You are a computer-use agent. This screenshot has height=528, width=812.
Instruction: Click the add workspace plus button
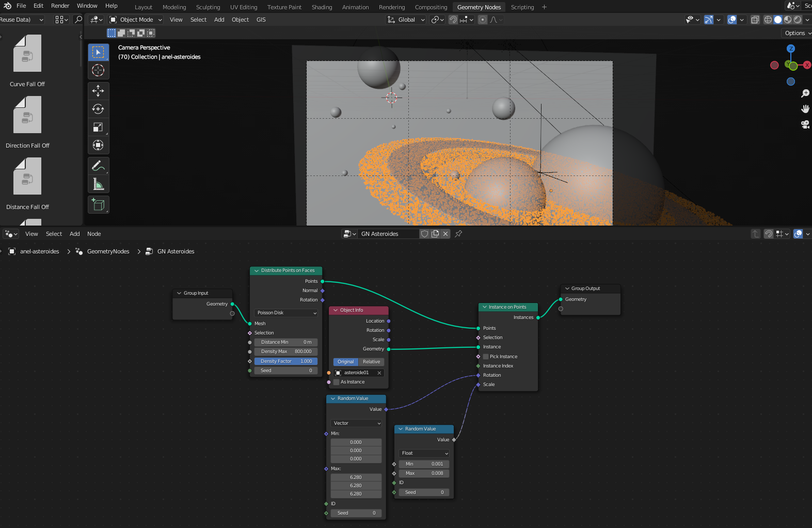point(544,7)
